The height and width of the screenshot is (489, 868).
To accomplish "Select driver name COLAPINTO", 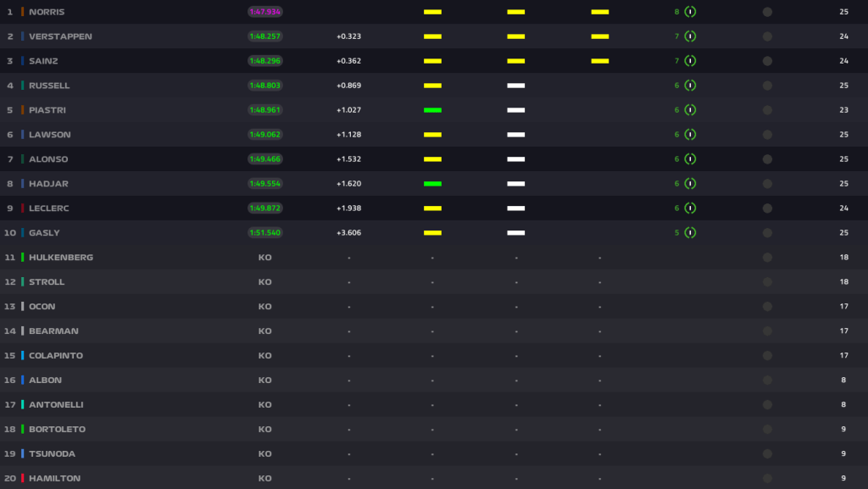I will [x=56, y=355].
